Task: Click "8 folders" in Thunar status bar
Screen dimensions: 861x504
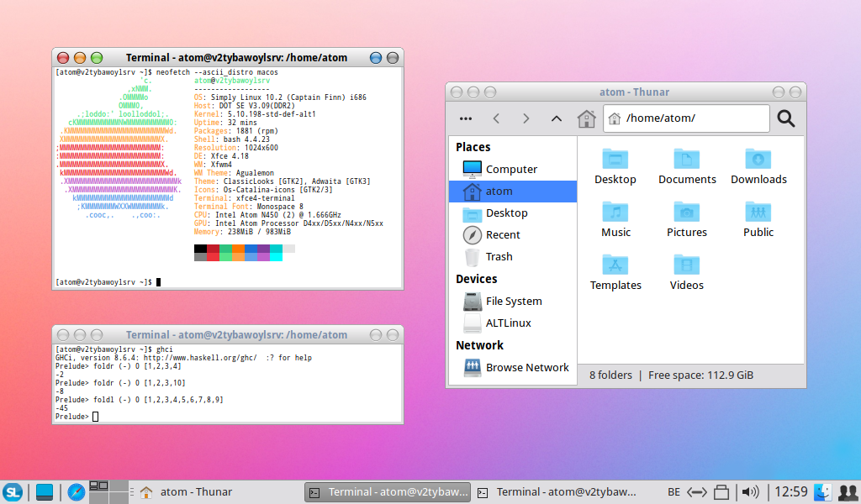Action: point(610,375)
